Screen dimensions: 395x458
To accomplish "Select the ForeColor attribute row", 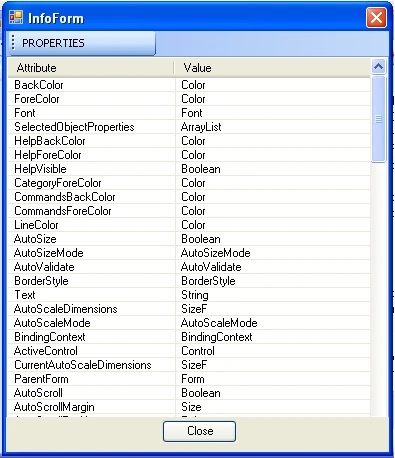I will click(189, 99).
